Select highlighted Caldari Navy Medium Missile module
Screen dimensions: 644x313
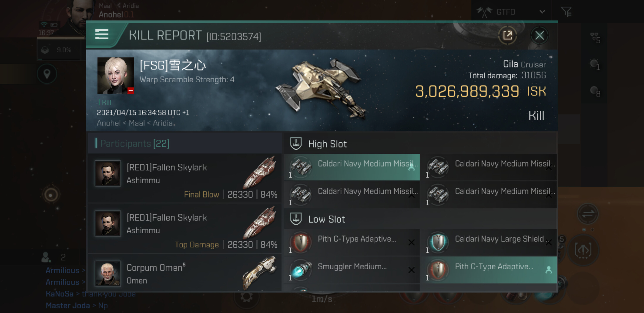pyautogui.click(x=352, y=167)
